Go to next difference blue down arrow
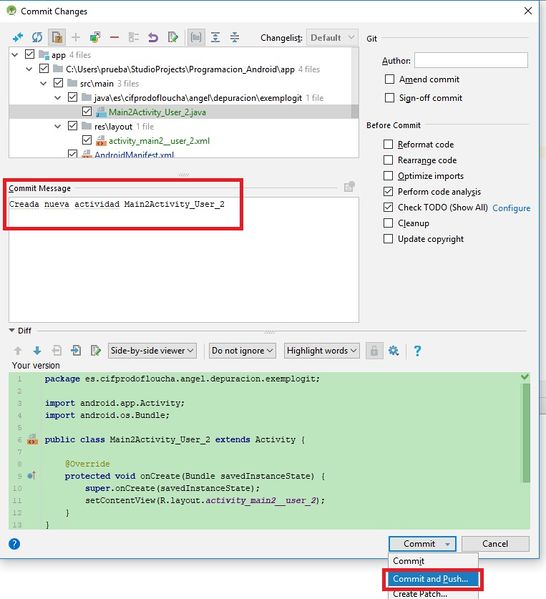 37,351
